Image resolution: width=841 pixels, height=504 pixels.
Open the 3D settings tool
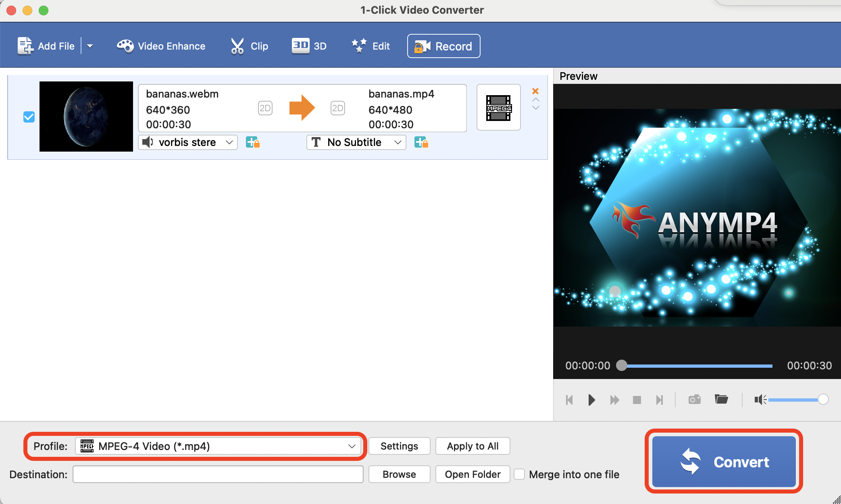coord(309,46)
